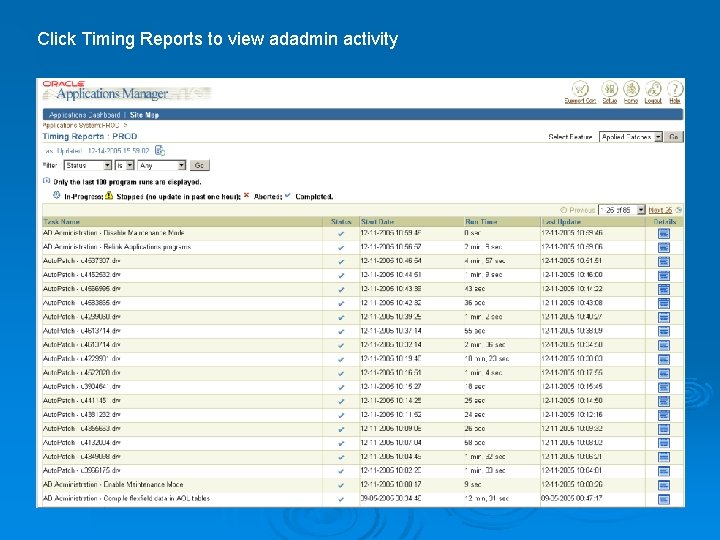View details icon for the 43 sec row

click(x=664, y=289)
